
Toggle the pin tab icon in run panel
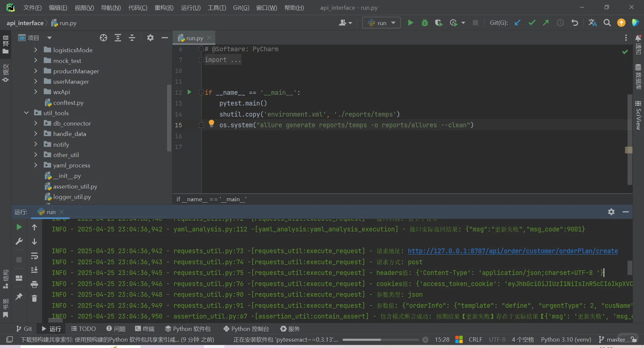coord(19,296)
